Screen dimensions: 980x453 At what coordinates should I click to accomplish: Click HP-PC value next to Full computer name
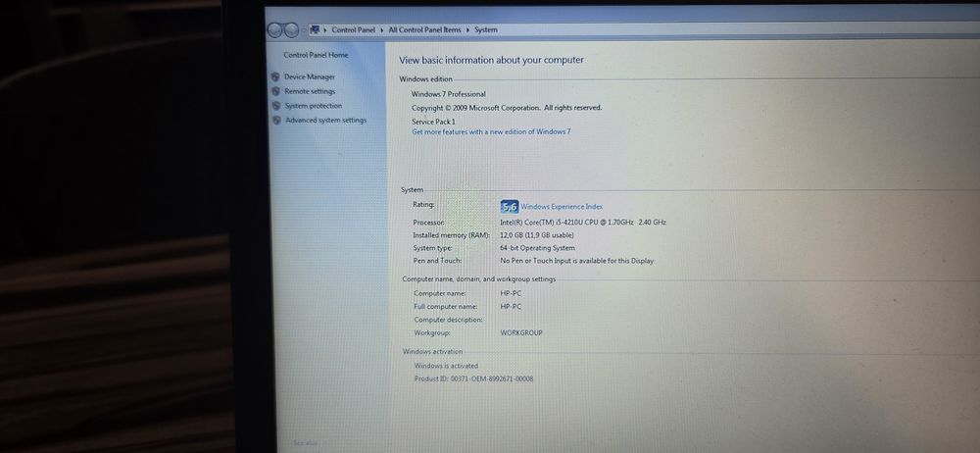[x=511, y=307]
